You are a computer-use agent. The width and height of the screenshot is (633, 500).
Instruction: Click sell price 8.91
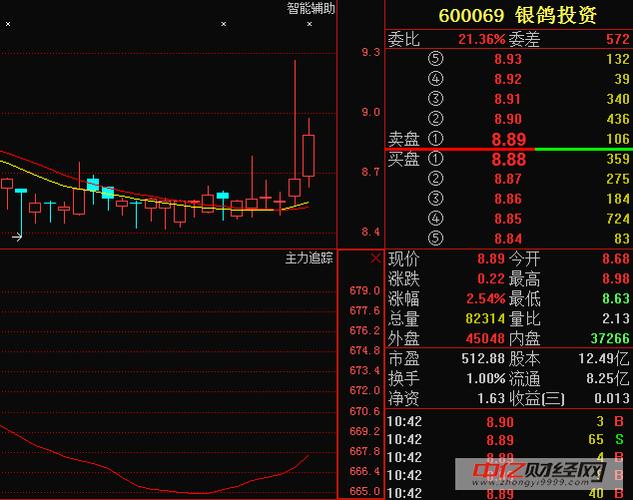click(x=508, y=99)
